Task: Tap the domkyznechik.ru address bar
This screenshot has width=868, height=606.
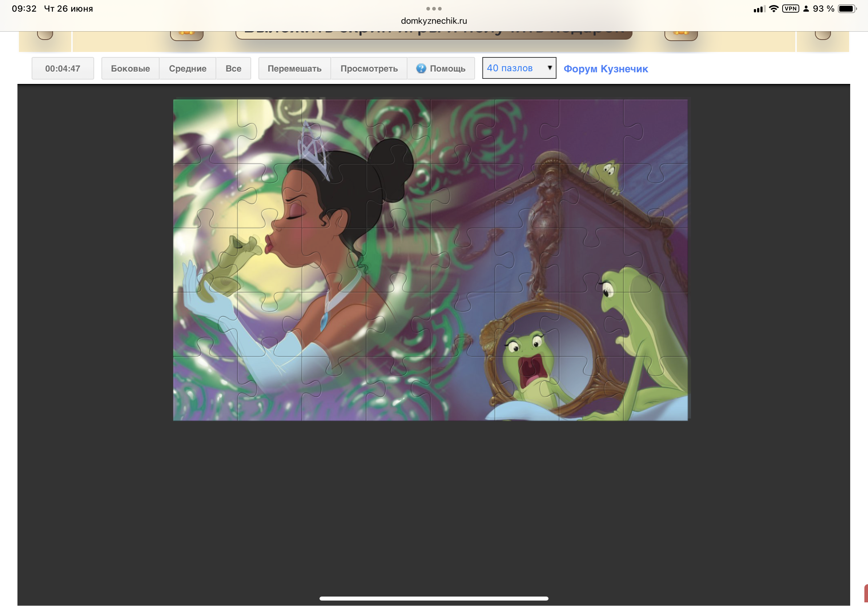Action: pyautogui.click(x=434, y=21)
